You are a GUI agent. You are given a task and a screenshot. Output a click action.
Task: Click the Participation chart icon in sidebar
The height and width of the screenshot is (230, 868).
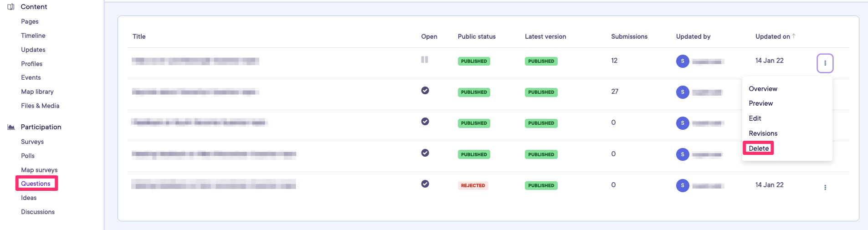11,127
